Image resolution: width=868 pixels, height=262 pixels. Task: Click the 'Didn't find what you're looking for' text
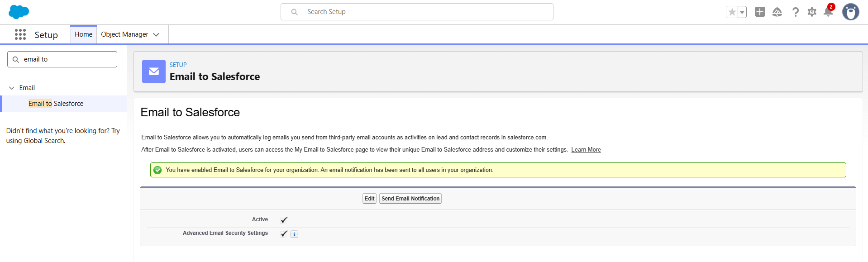pyautogui.click(x=63, y=136)
